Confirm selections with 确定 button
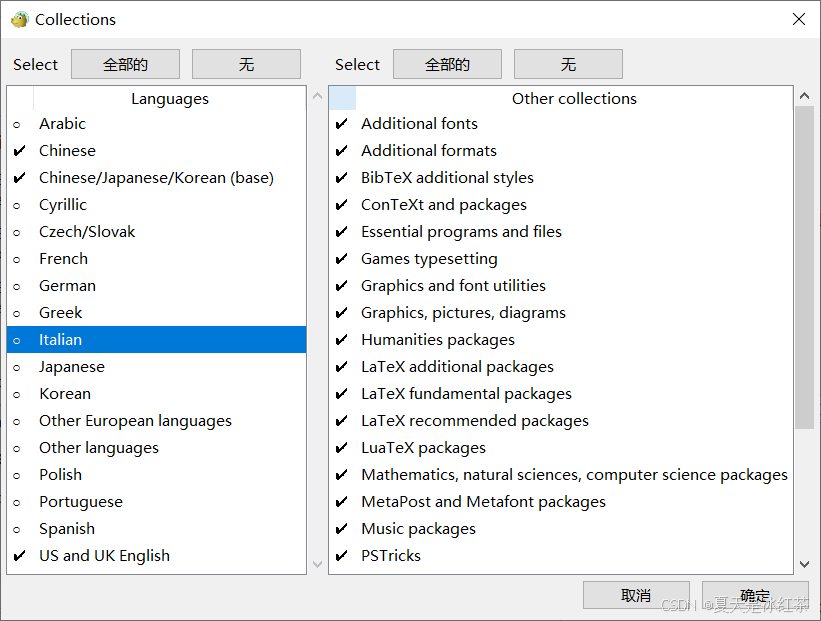The height and width of the screenshot is (621, 821). pyautogui.click(x=755, y=595)
